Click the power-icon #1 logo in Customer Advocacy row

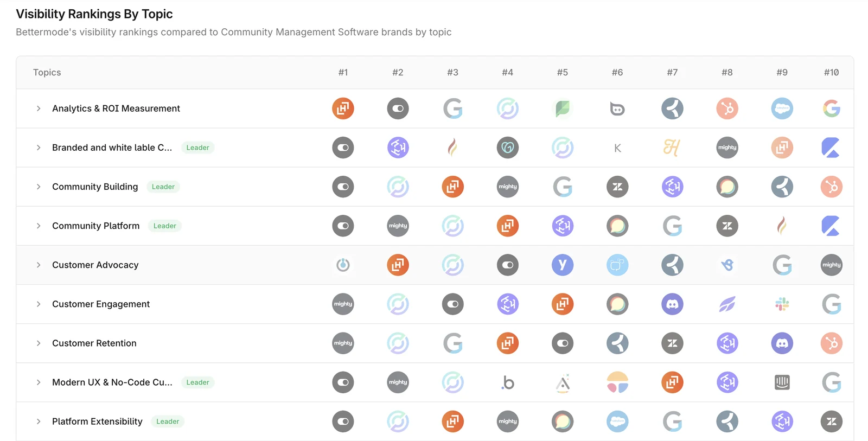[x=343, y=265]
